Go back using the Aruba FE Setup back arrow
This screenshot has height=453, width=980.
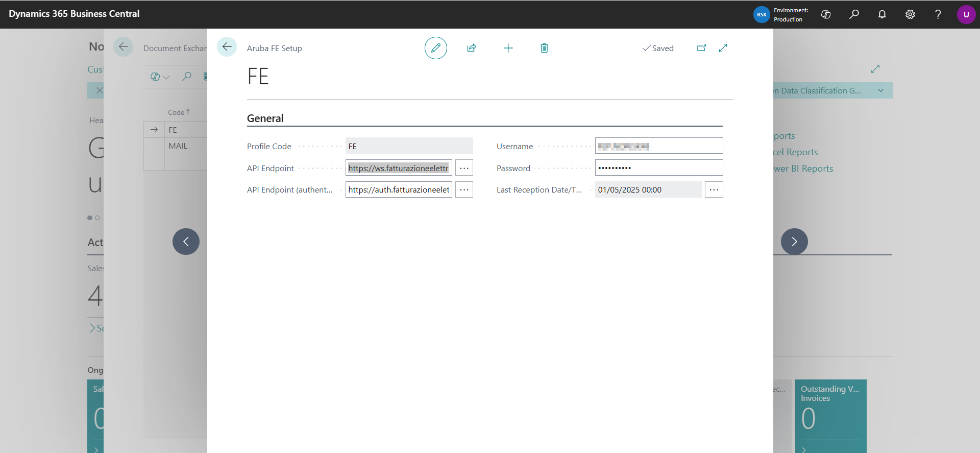[227, 47]
